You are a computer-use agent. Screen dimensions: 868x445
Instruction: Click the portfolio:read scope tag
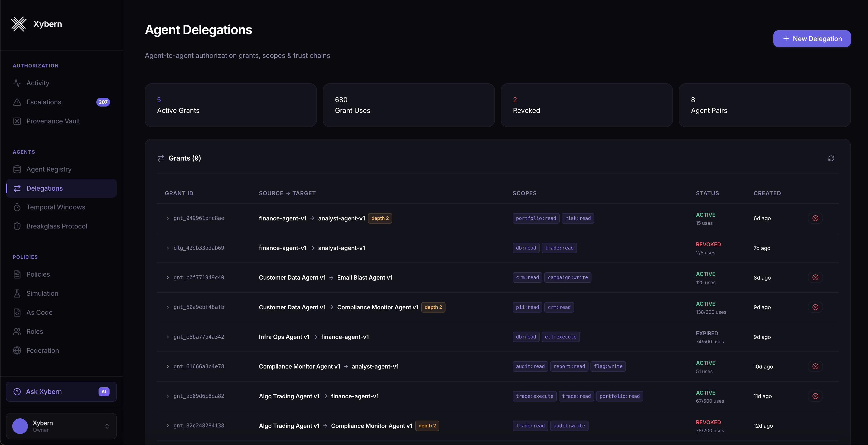[536, 218]
